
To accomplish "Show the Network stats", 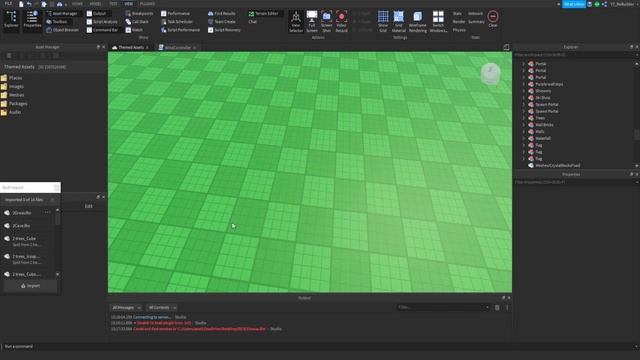I will (476, 13).
